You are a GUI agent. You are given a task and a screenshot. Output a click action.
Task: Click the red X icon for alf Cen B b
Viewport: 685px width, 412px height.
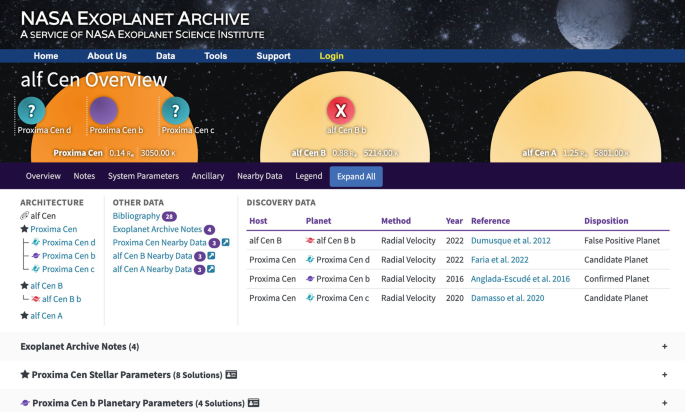tap(342, 110)
